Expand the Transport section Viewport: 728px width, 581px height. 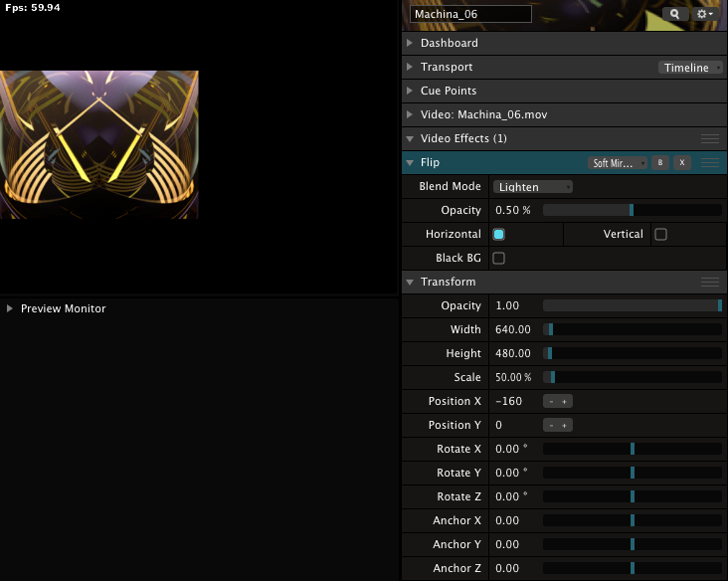click(410, 67)
